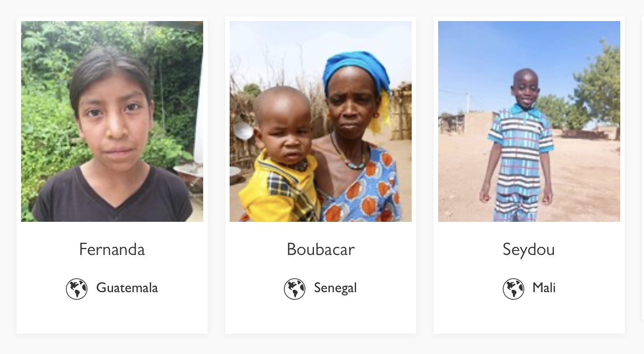This screenshot has width=644, height=354.
Task: Click the globe icon beside Mali
Action: coord(513,289)
